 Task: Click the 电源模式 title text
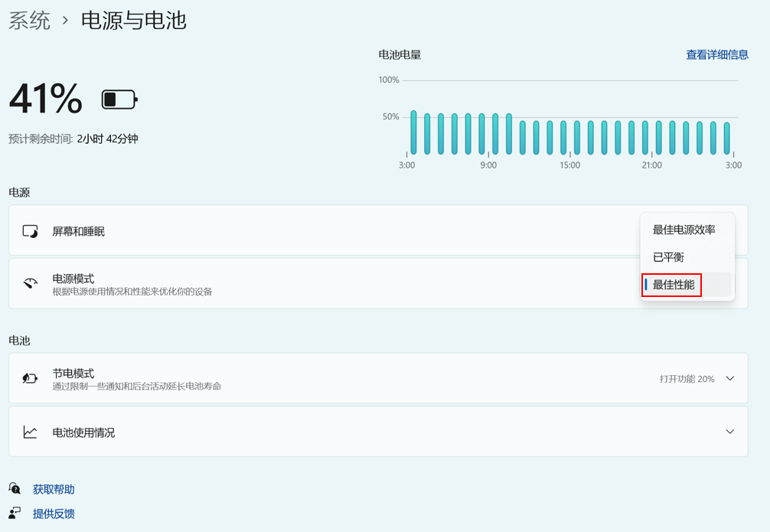[x=73, y=279]
